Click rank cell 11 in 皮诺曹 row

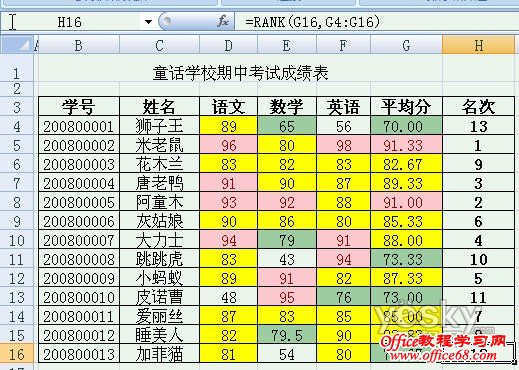click(x=478, y=297)
